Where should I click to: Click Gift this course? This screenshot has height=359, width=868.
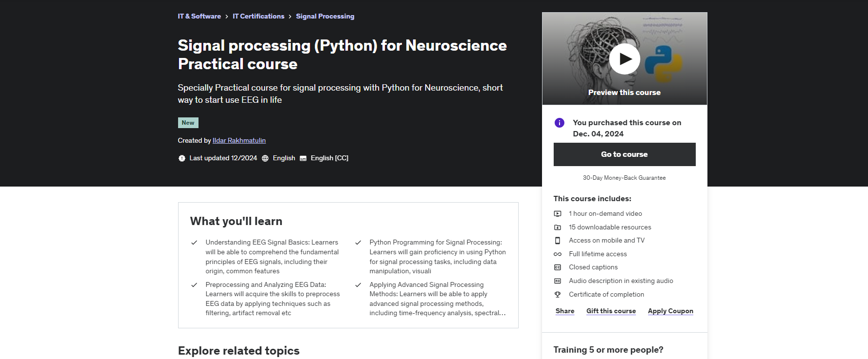point(611,311)
